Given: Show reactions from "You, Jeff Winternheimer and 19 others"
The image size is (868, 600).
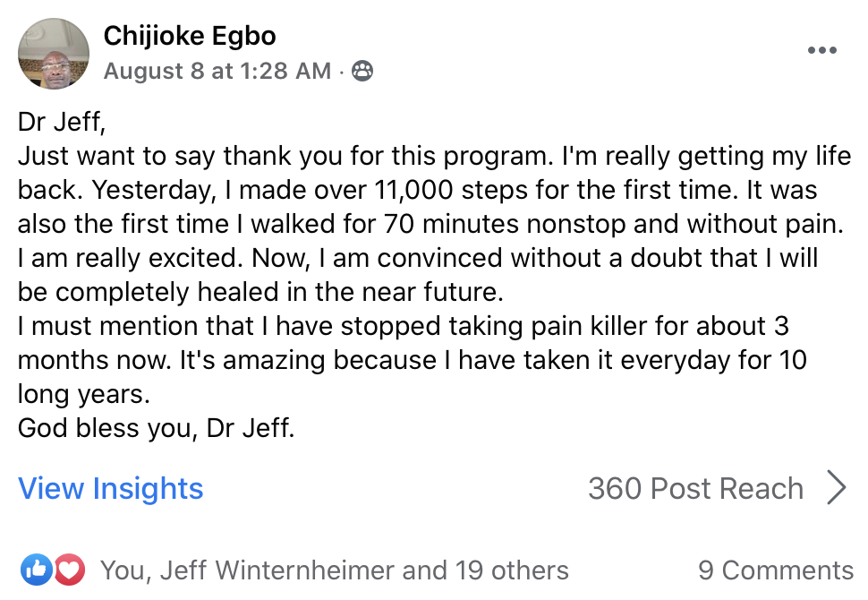Looking at the screenshot, I should point(334,570).
